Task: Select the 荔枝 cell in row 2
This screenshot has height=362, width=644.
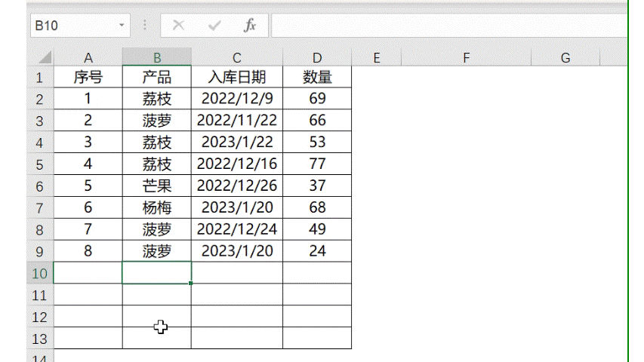Action: (157, 99)
